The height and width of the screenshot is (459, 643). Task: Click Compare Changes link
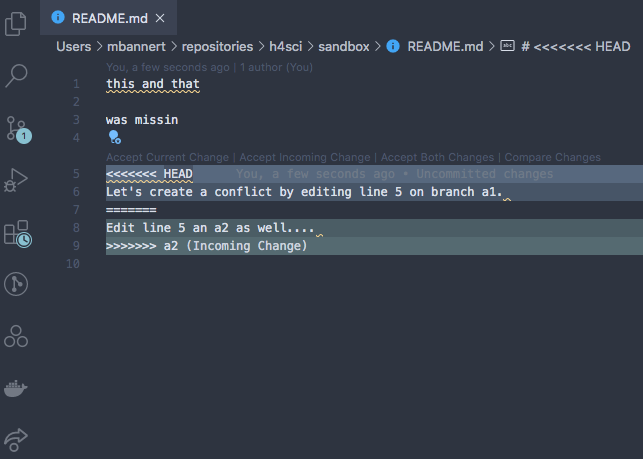(552, 157)
